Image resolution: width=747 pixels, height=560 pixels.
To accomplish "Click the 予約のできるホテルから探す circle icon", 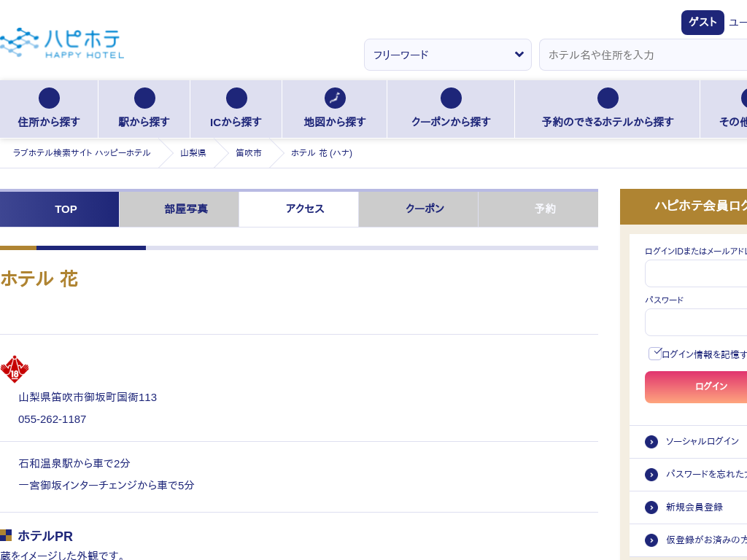I will [x=608, y=98].
